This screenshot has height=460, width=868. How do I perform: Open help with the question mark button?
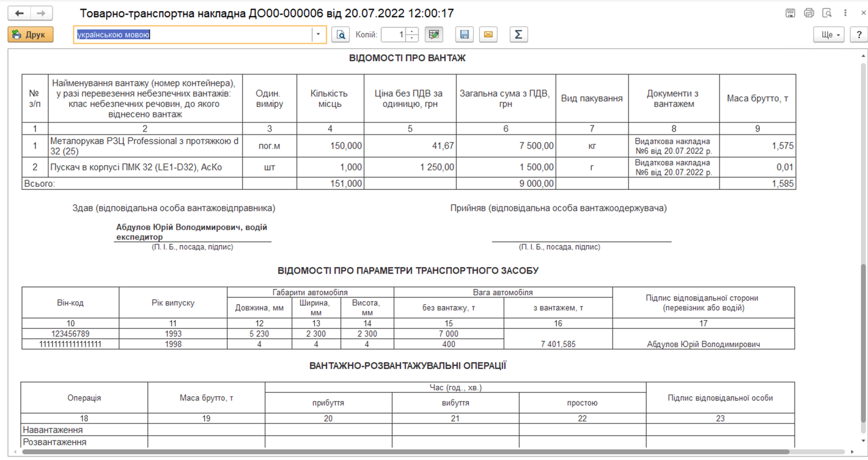tap(858, 35)
